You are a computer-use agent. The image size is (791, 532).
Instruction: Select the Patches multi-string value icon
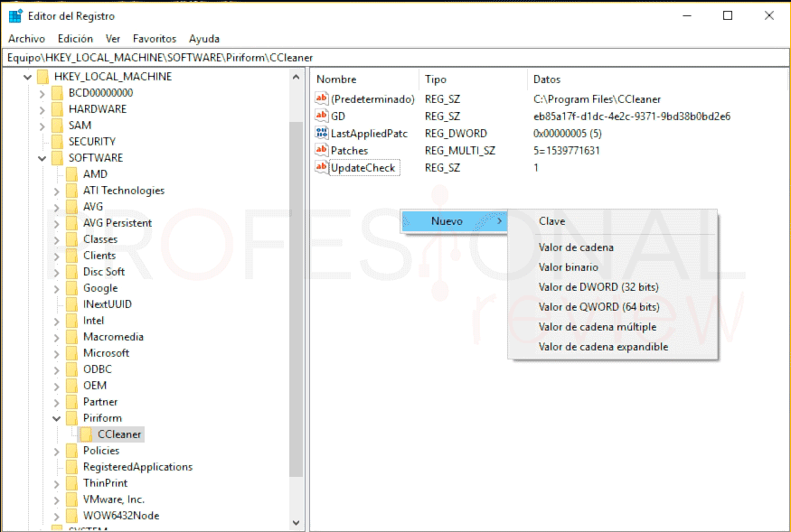tap(321, 150)
